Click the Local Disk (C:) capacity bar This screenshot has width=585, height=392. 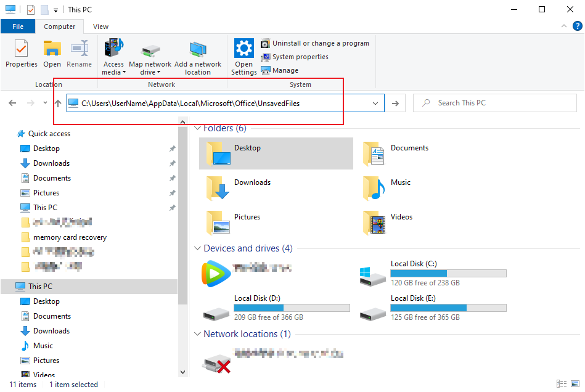[448, 273]
